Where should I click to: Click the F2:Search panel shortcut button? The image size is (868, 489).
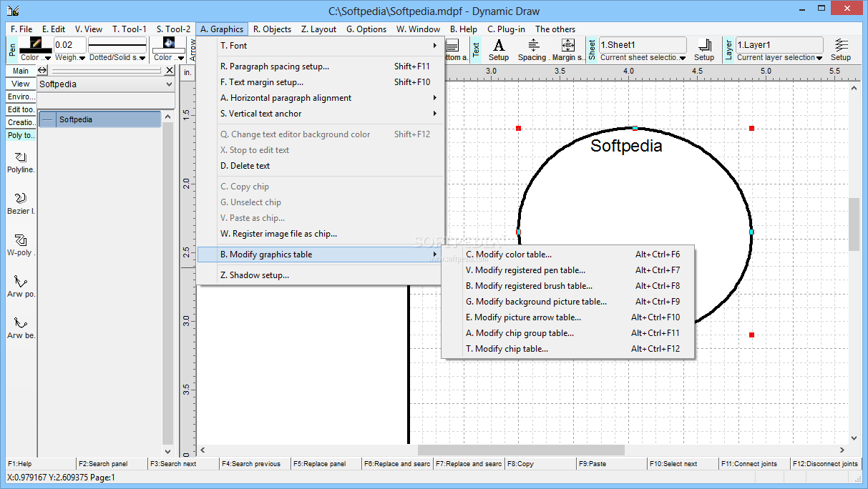point(111,464)
